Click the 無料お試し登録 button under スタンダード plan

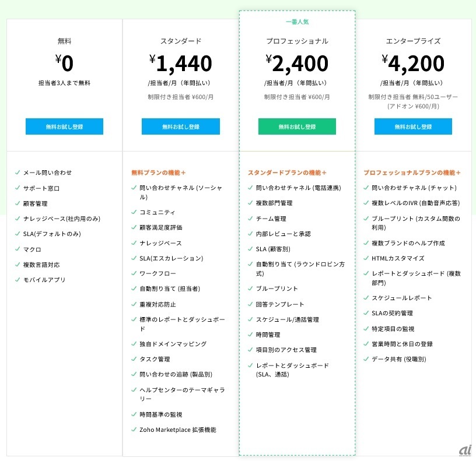pyautogui.click(x=180, y=126)
